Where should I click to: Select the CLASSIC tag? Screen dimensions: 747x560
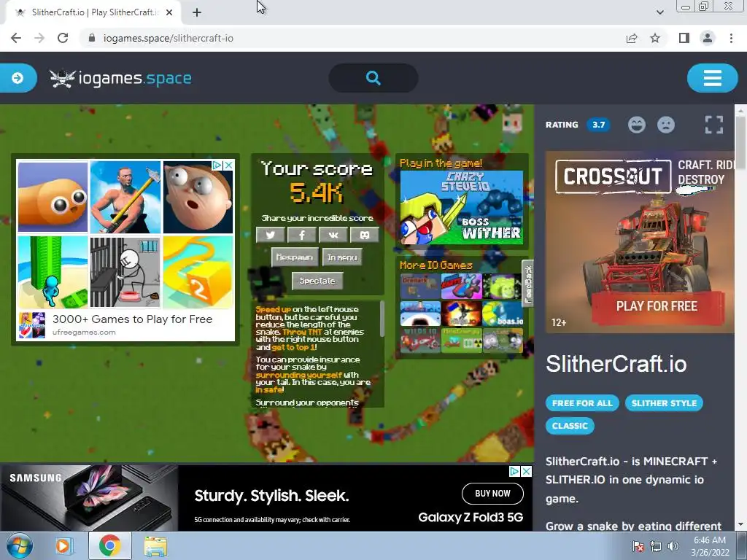pyautogui.click(x=570, y=426)
